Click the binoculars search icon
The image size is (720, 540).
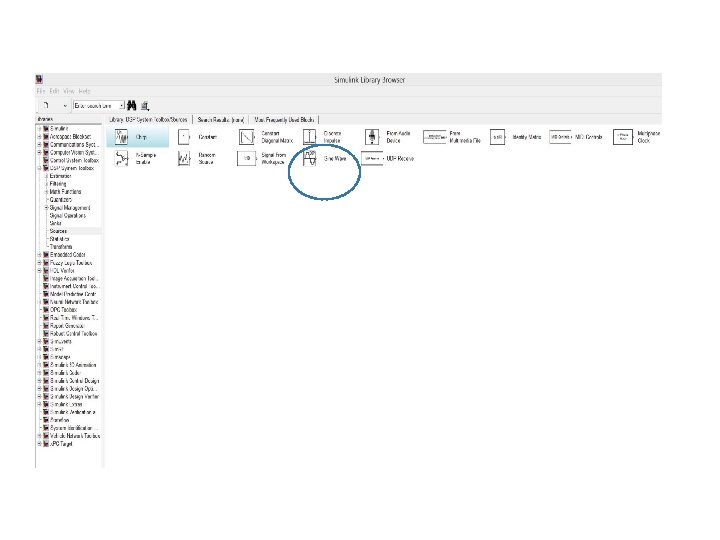coord(132,106)
